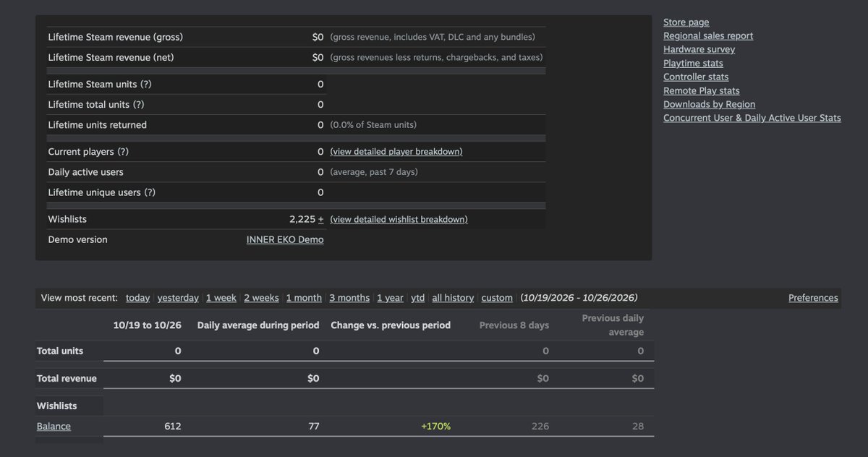Click the Wishlists section label in table
Viewport: 868px width, 457px height.
click(57, 406)
